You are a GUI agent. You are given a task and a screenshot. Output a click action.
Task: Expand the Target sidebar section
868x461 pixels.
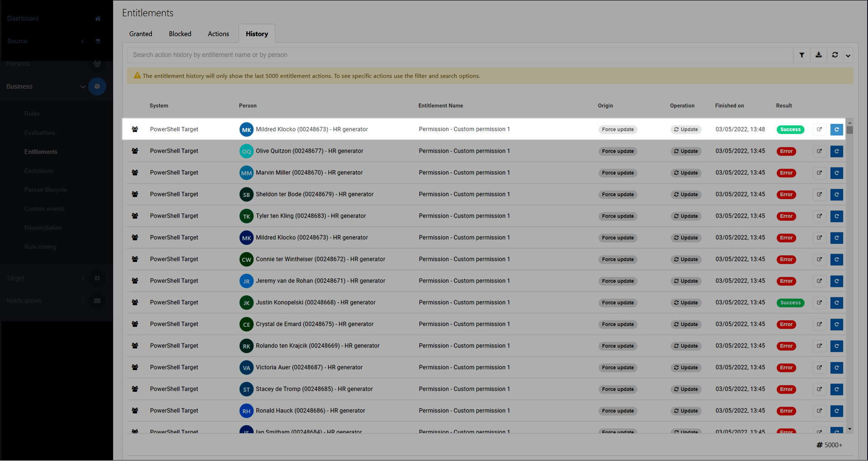pyautogui.click(x=83, y=278)
